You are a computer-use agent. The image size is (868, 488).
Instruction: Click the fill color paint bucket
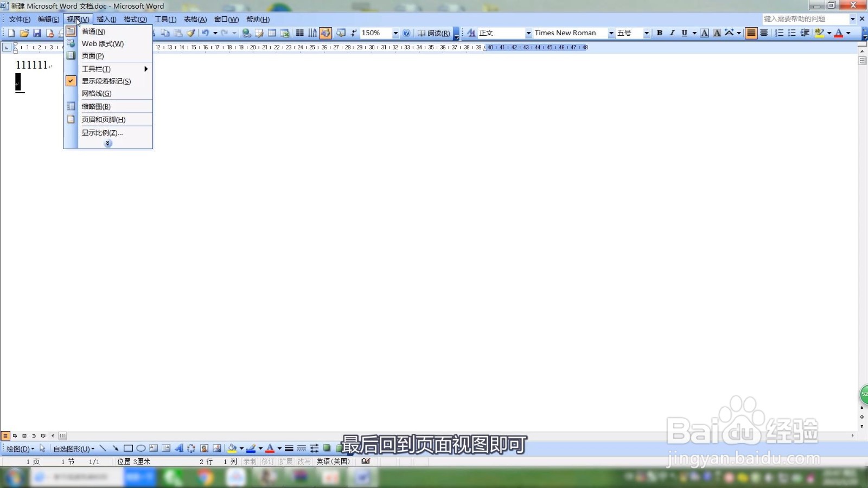coord(232,448)
